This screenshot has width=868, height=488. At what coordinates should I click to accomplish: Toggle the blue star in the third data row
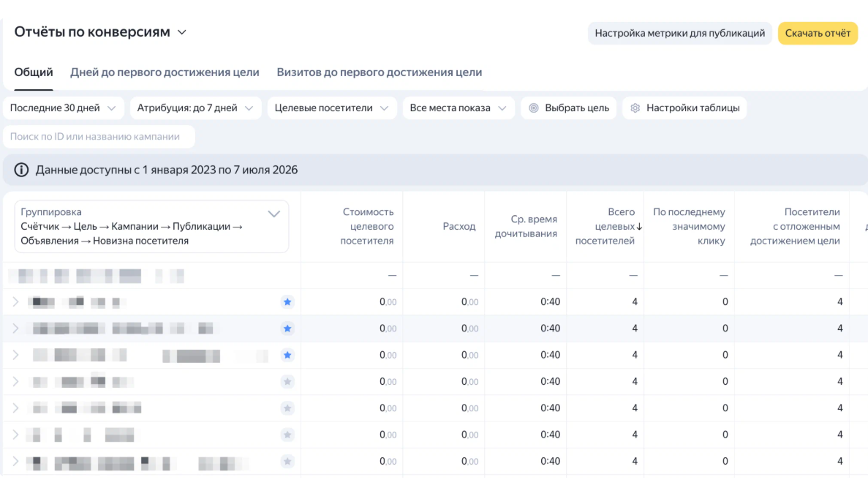(x=287, y=355)
